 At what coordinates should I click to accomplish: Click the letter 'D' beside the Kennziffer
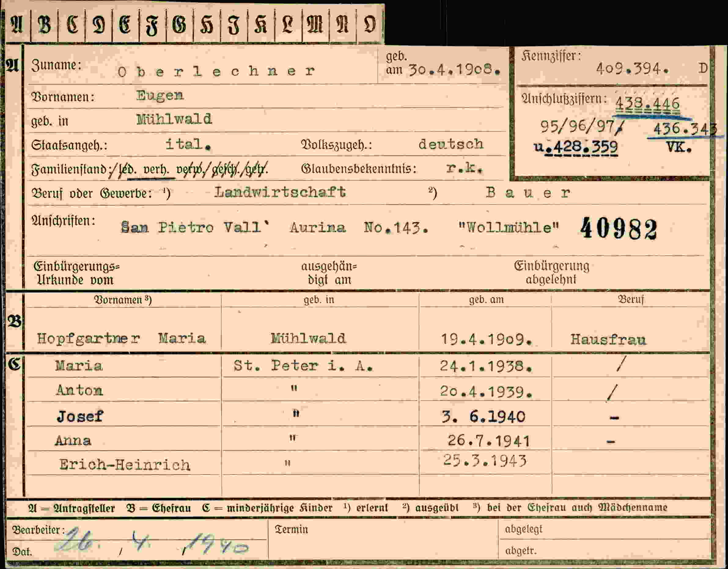[703, 68]
